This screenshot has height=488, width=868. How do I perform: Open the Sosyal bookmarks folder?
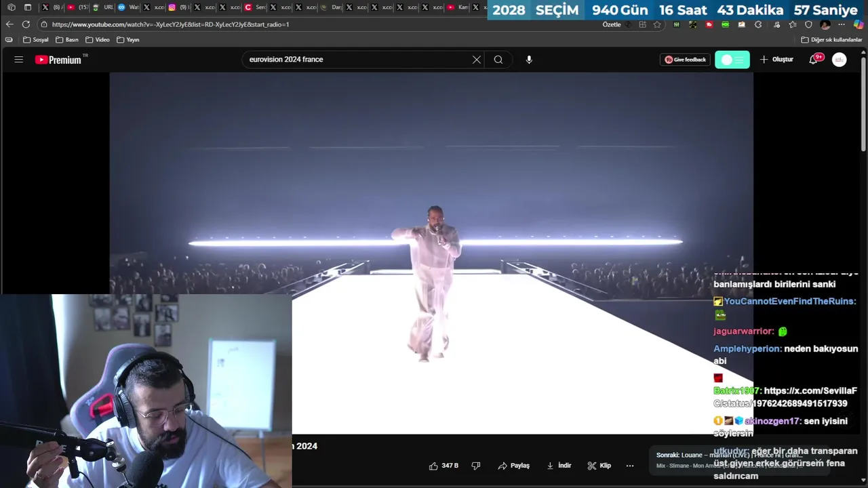click(x=36, y=40)
